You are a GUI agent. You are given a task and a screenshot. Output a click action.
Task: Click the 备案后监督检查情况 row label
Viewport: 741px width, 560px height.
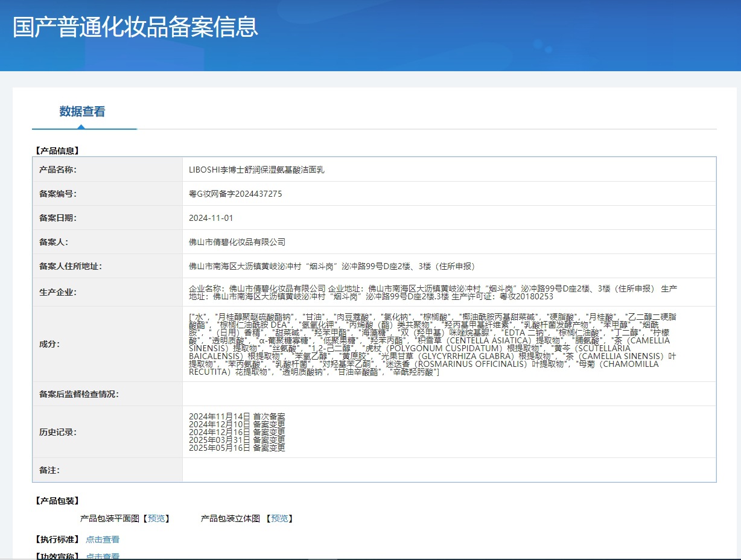pyautogui.click(x=79, y=394)
